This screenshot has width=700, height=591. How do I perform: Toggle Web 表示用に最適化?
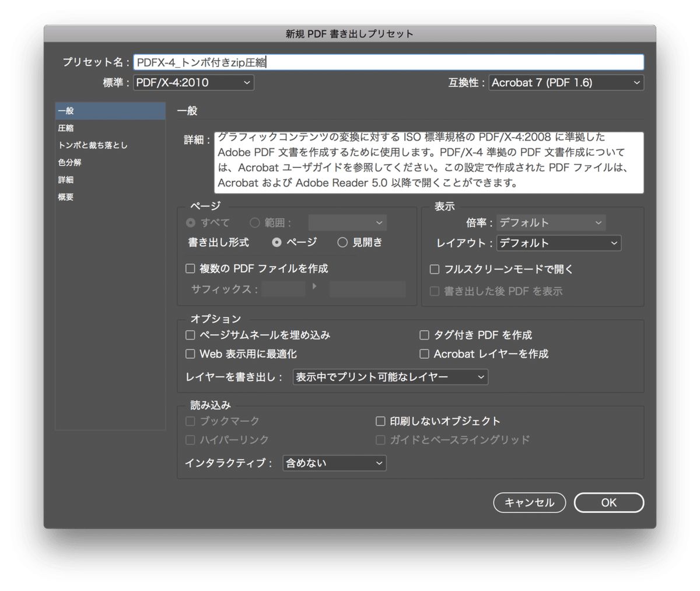tap(190, 354)
